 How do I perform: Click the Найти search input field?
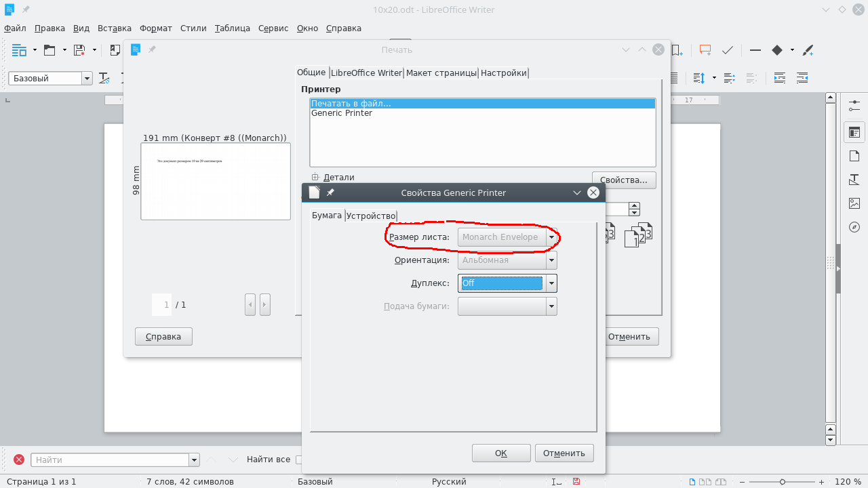pos(110,460)
